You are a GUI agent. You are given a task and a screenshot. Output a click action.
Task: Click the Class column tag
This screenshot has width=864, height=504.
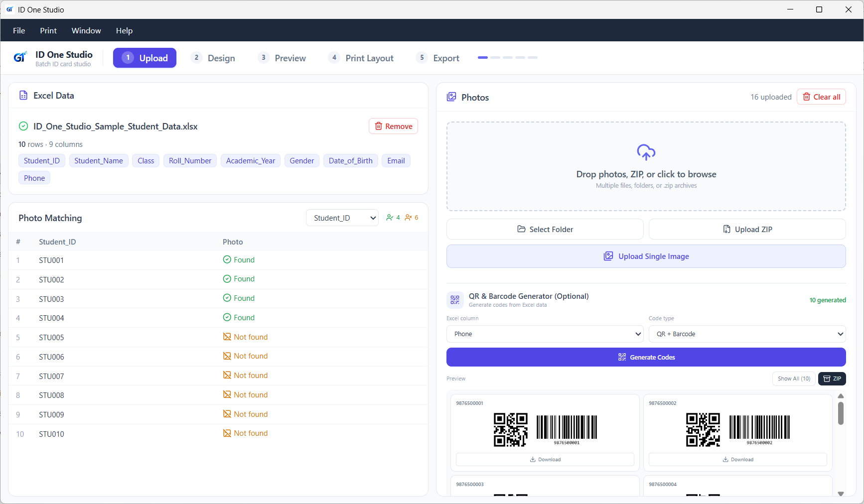[146, 160]
